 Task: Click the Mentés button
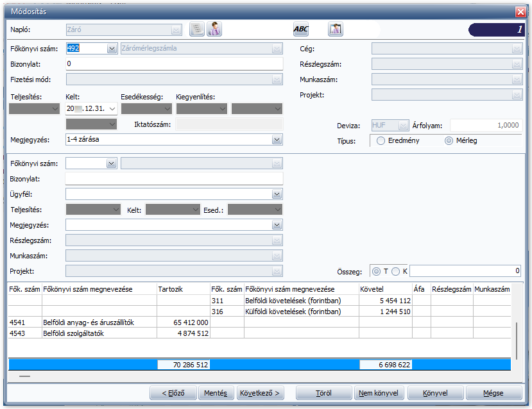(x=216, y=393)
